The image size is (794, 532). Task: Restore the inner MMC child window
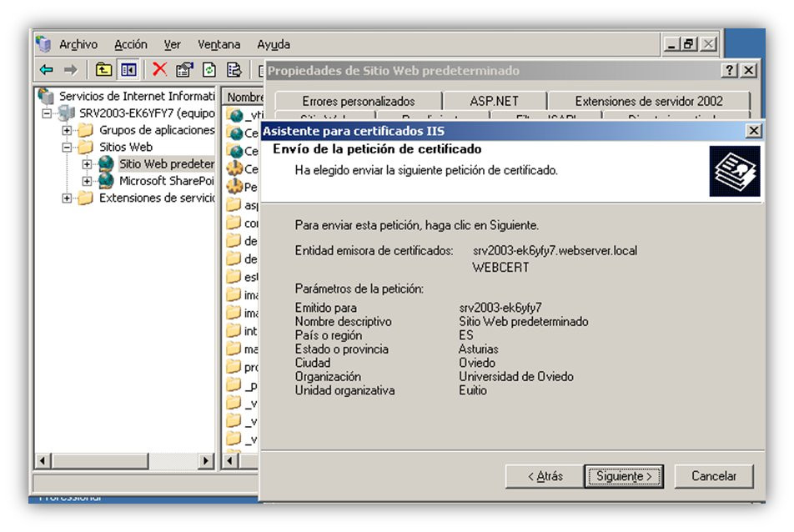[x=689, y=44]
